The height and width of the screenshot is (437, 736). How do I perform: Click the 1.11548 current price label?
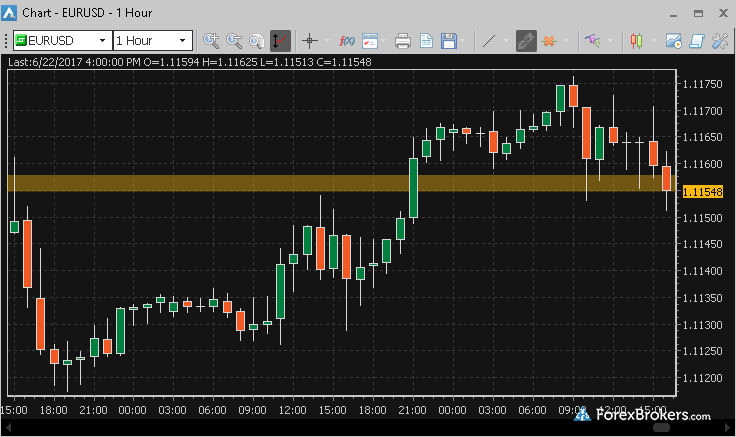pyautogui.click(x=702, y=192)
